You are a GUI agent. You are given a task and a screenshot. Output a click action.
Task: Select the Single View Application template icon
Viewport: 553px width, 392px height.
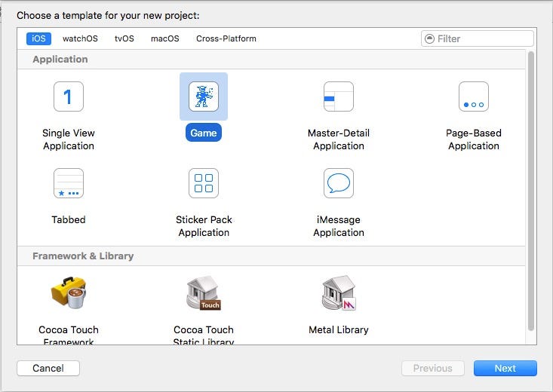[69, 96]
